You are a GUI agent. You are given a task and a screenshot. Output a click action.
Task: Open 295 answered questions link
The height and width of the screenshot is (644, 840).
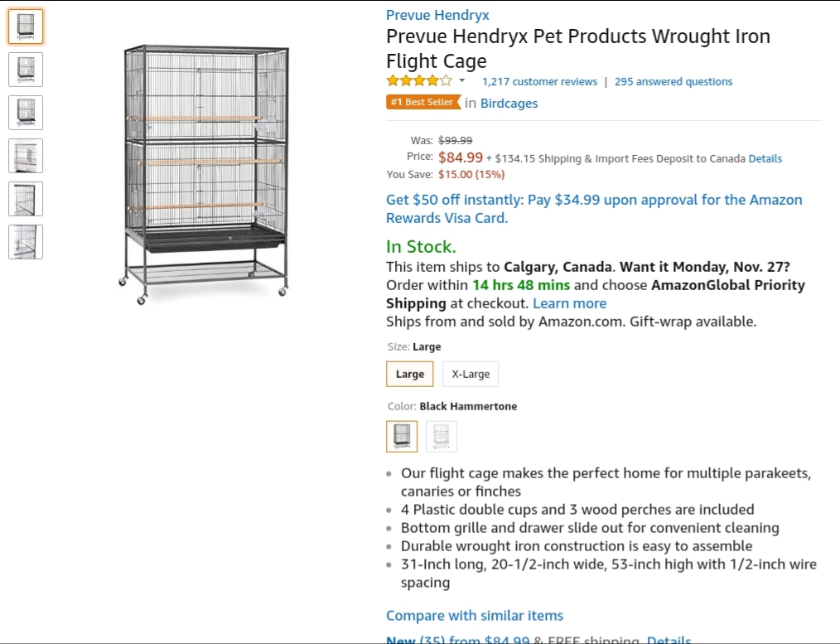tap(673, 81)
